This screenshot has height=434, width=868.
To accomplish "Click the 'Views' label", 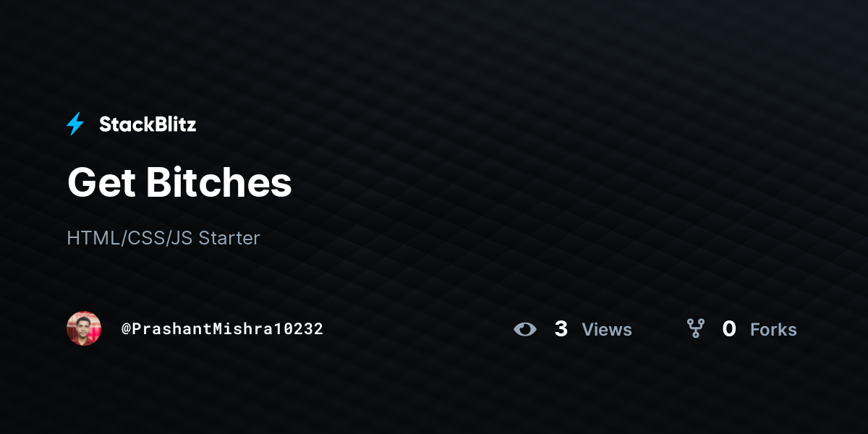I will tap(607, 330).
